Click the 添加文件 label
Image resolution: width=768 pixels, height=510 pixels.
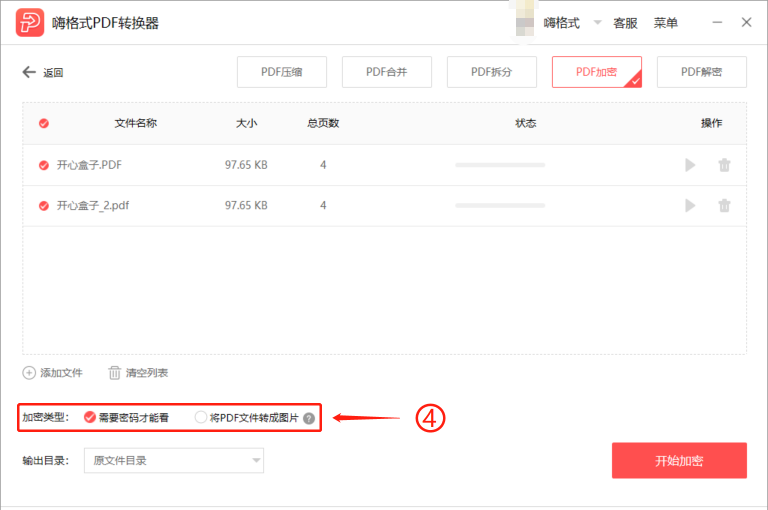tap(61, 373)
